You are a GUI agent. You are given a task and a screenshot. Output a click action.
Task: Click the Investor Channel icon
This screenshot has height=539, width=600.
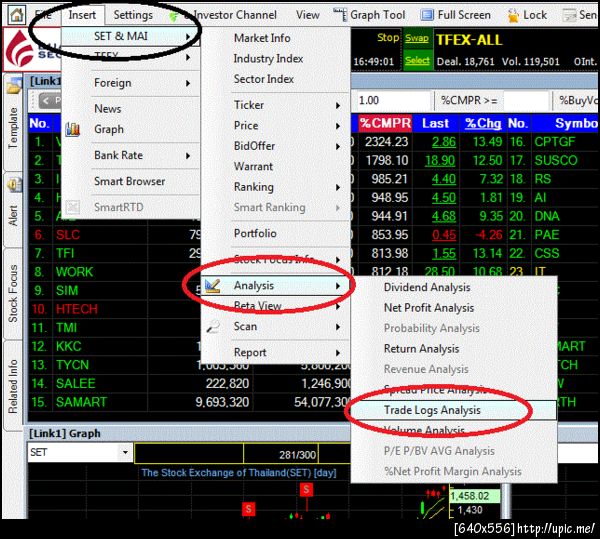tap(173, 15)
